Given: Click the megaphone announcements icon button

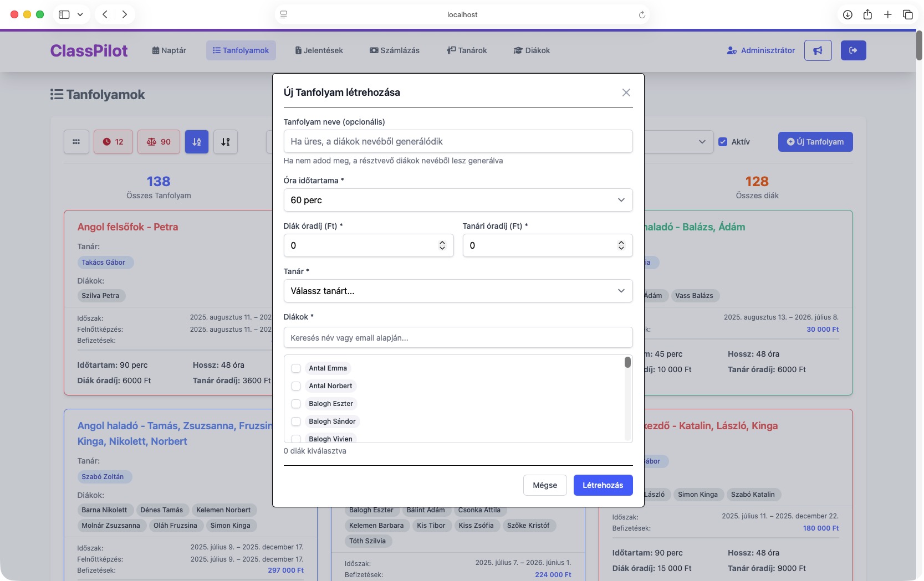Looking at the screenshot, I should click(818, 50).
